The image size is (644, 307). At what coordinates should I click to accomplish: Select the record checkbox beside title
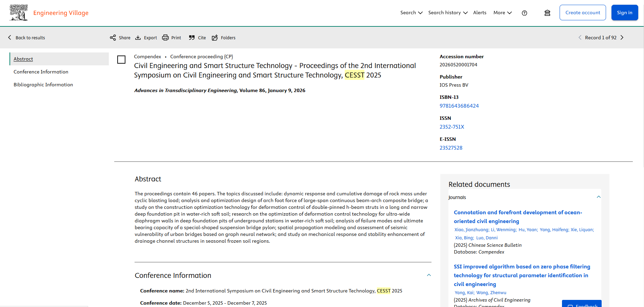121,60
